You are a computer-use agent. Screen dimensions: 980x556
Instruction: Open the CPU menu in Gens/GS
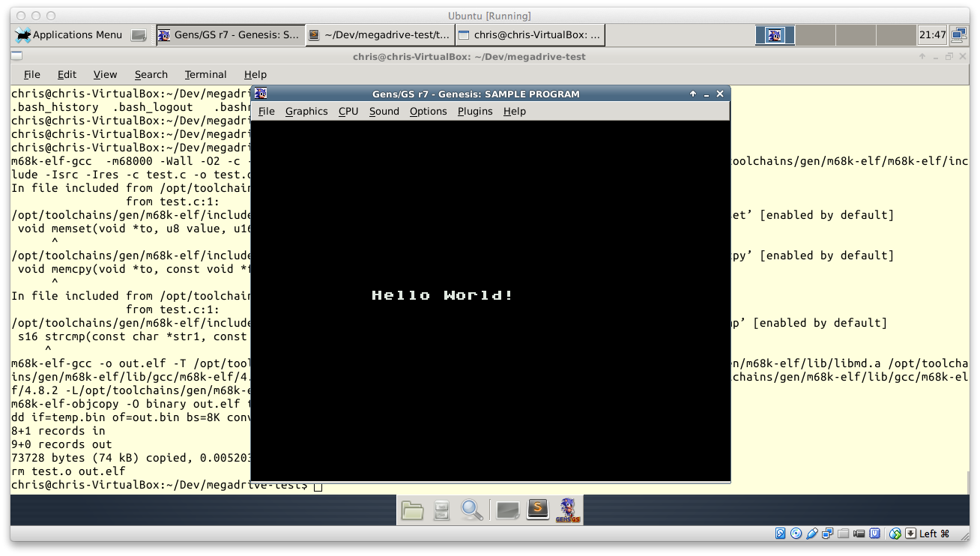pos(348,111)
